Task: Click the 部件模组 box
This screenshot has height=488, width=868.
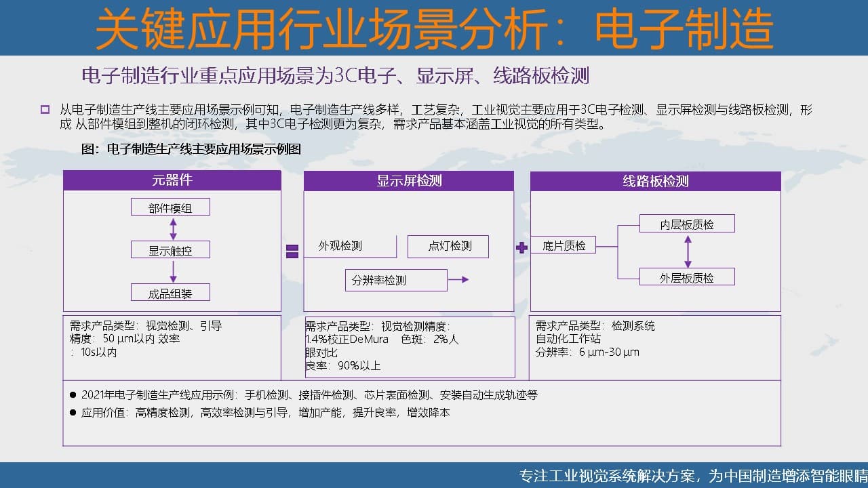Action: [x=170, y=207]
